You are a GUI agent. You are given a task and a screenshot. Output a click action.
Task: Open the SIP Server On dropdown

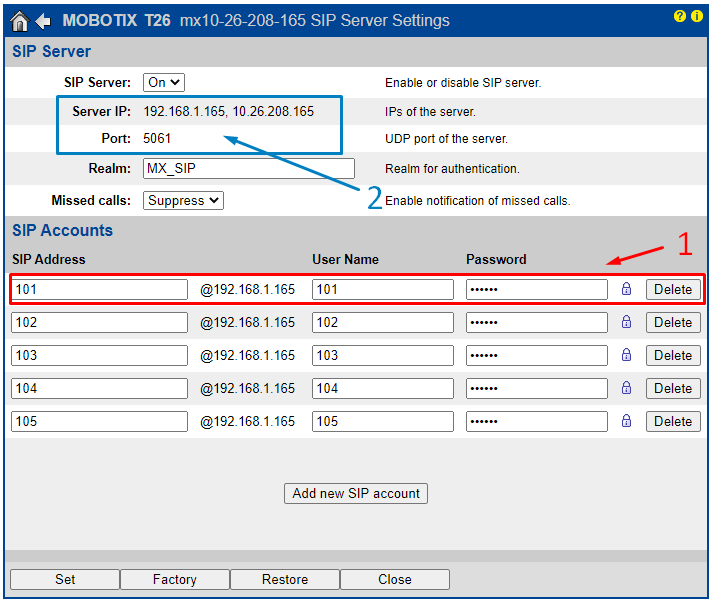[x=164, y=83]
